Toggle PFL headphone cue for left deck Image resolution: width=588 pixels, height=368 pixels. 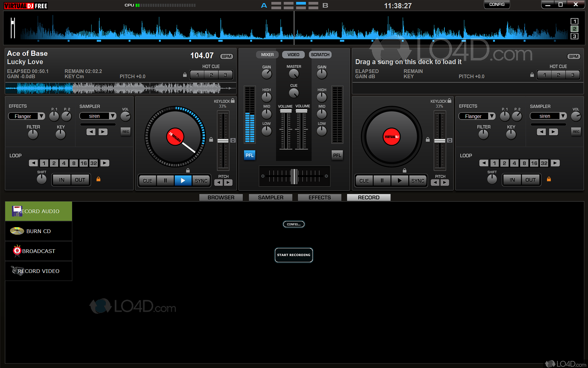249,155
